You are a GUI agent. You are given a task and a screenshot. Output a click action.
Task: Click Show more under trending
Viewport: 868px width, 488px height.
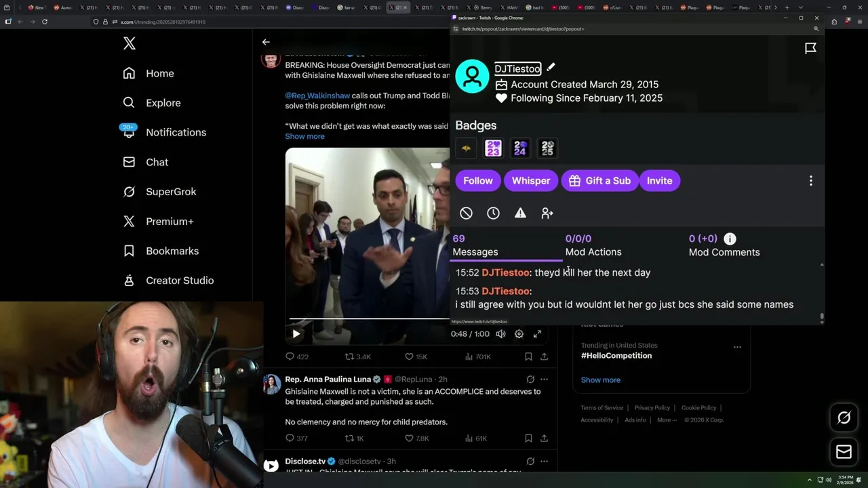(x=601, y=380)
